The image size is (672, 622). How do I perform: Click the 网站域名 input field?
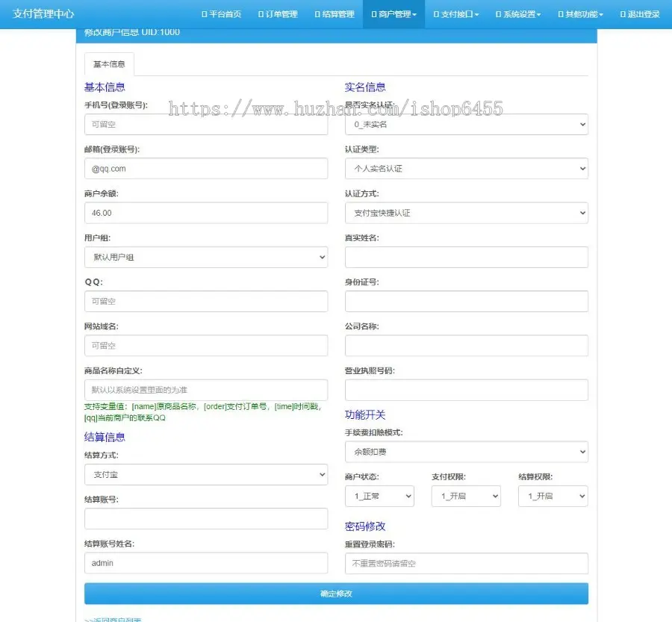206,346
